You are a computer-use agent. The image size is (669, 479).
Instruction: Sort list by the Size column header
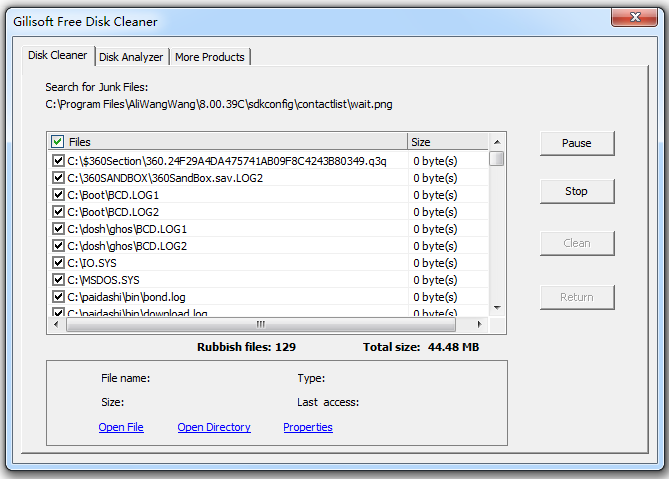coord(448,142)
